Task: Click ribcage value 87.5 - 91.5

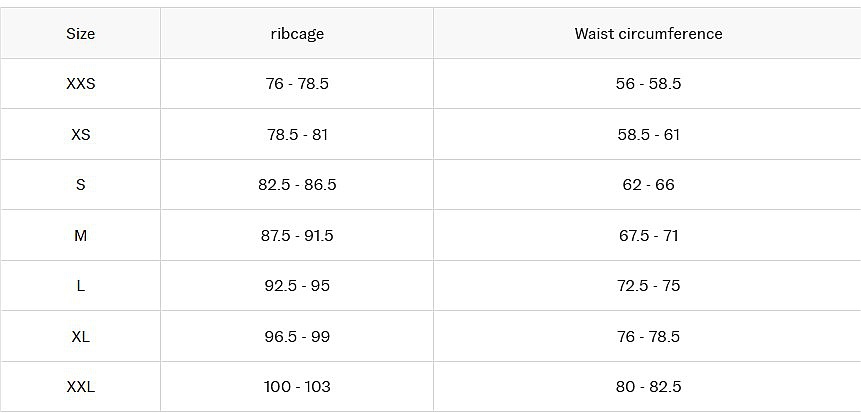Action: point(297,236)
